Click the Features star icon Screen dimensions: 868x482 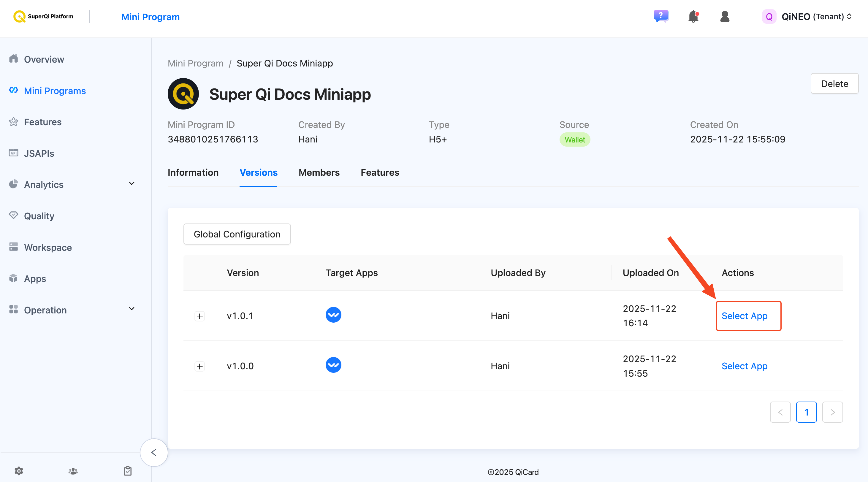click(x=13, y=121)
